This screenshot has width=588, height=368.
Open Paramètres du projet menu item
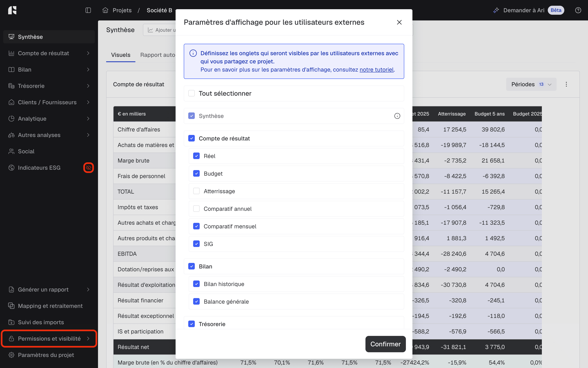pos(49,355)
